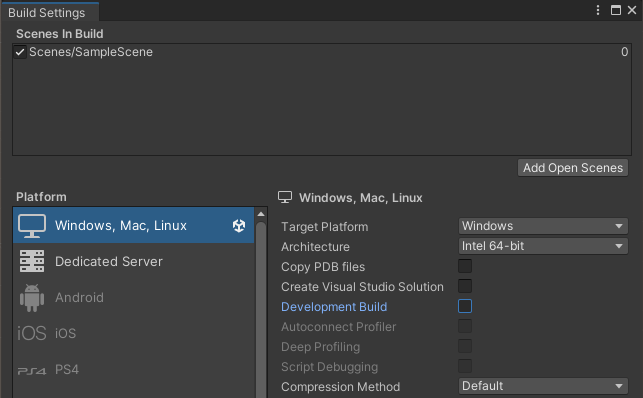
Task: Select Android platform
Action: [134, 298]
